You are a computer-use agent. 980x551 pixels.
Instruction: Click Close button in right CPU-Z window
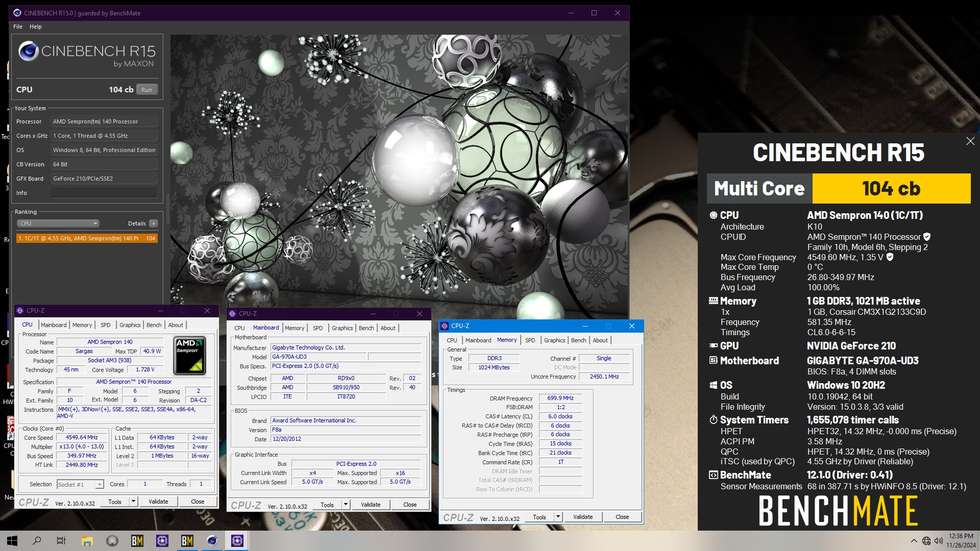tap(622, 517)
